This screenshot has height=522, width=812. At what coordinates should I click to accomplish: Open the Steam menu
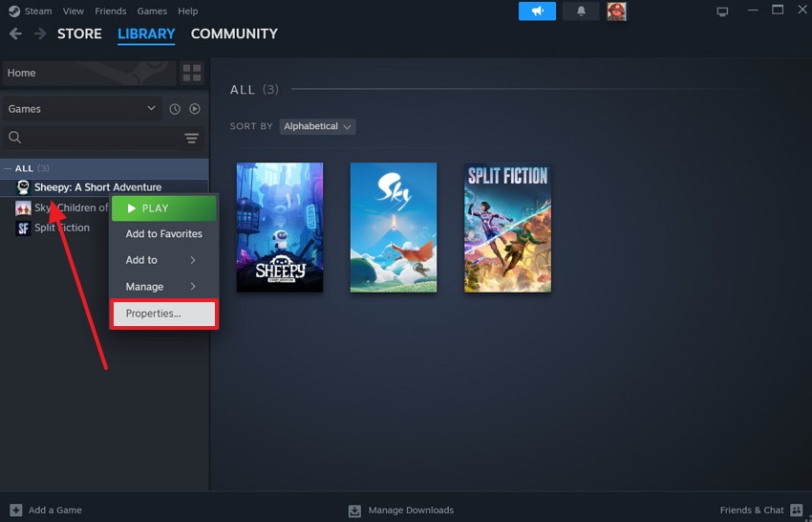click(x=38, y=11)
